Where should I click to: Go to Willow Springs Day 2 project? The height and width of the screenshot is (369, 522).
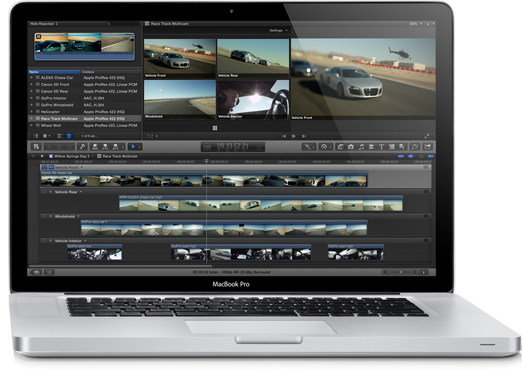tap(70, 156)
